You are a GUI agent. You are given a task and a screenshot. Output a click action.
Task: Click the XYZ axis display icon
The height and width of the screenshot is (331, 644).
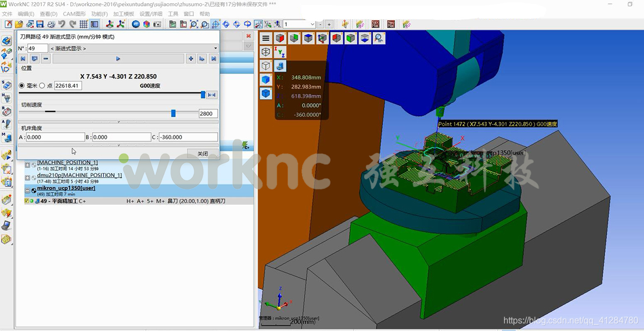(x=280, y=52)
